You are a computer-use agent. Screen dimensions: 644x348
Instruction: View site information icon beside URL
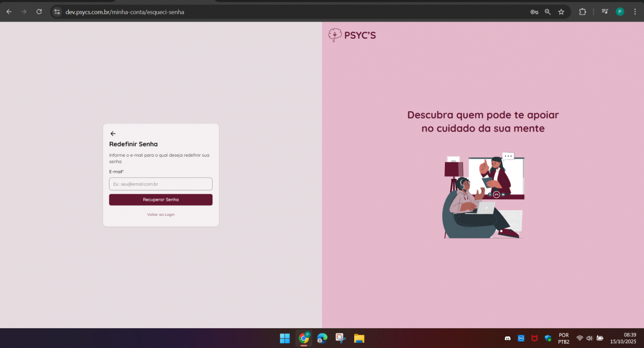coord(57,12)
